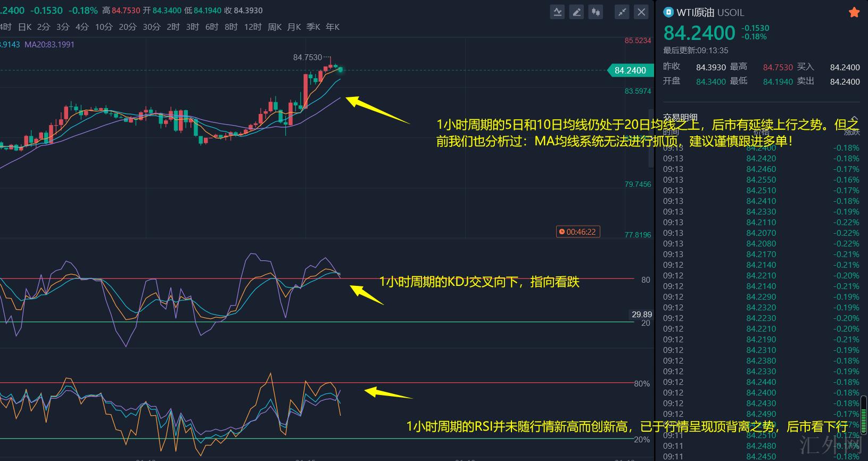This screenshot has height=461, width=868.
Task: Click the 77.8196 price axis label
Action: click(x=638, y=235)
